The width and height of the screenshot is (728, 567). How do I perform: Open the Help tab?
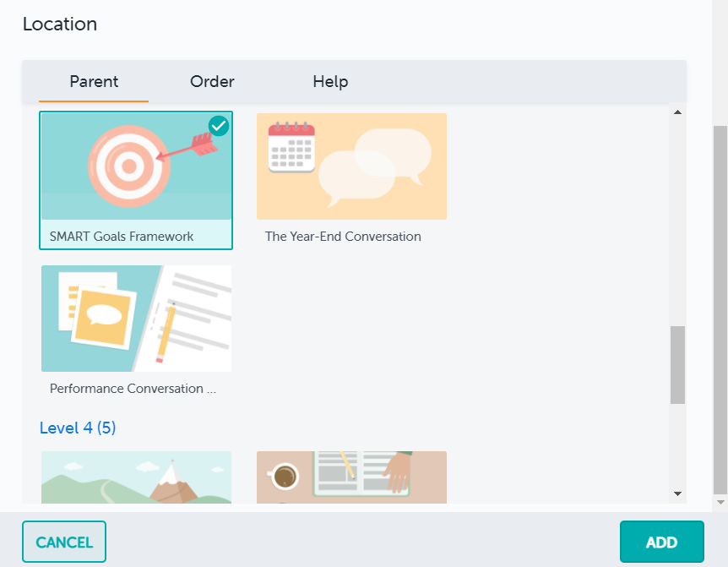point(330,82)
